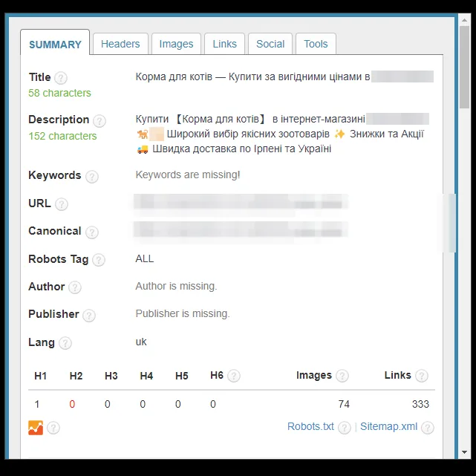
Task: Open the help icon next to Links count
Action: coord(422,376)
